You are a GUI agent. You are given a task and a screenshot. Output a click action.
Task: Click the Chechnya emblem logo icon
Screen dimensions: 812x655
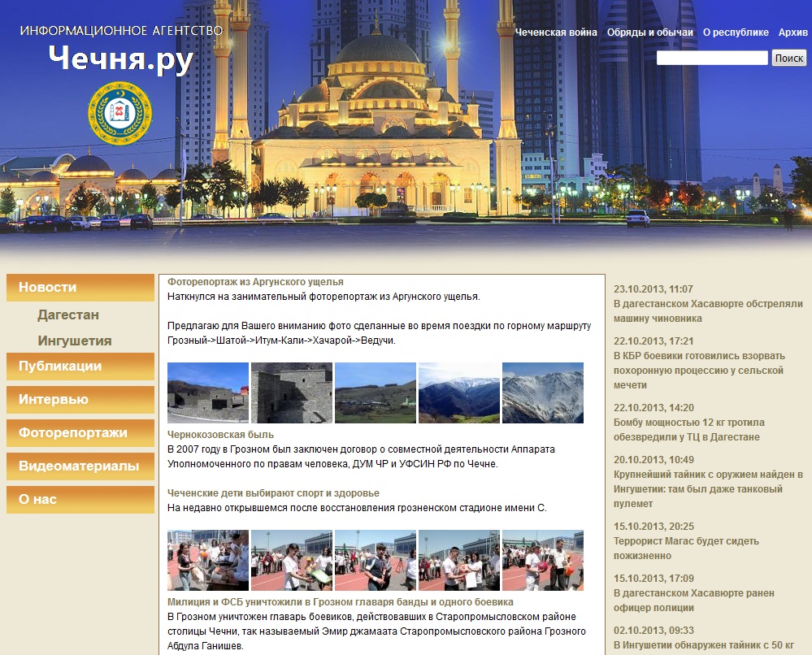(120, 113)
